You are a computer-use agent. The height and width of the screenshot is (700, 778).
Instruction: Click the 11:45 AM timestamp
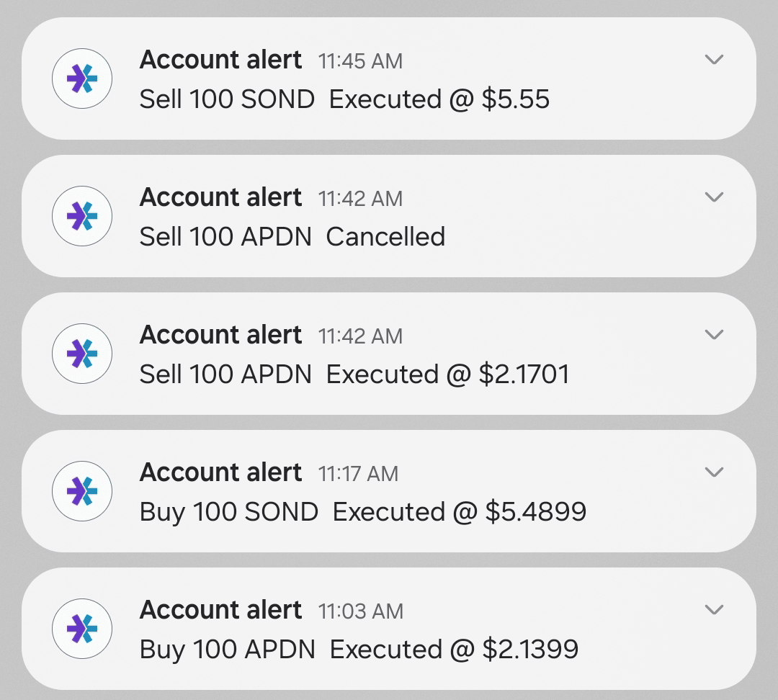(360, 61)
